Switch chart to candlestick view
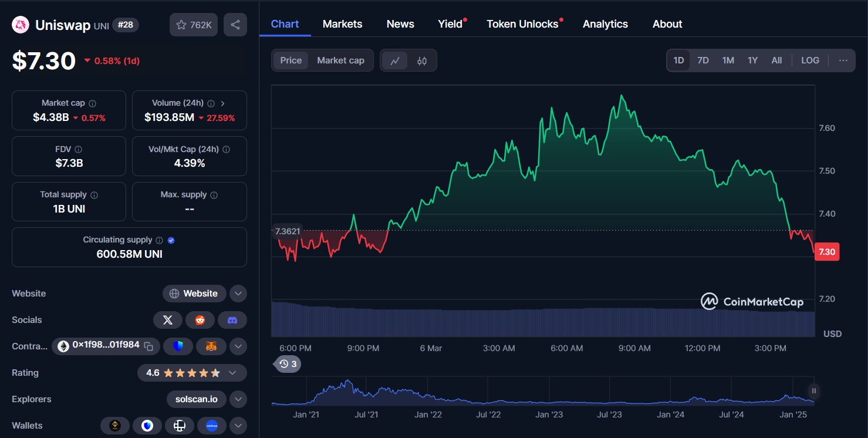The width and height of the screenshot is (868, 438). click(422, 60)
